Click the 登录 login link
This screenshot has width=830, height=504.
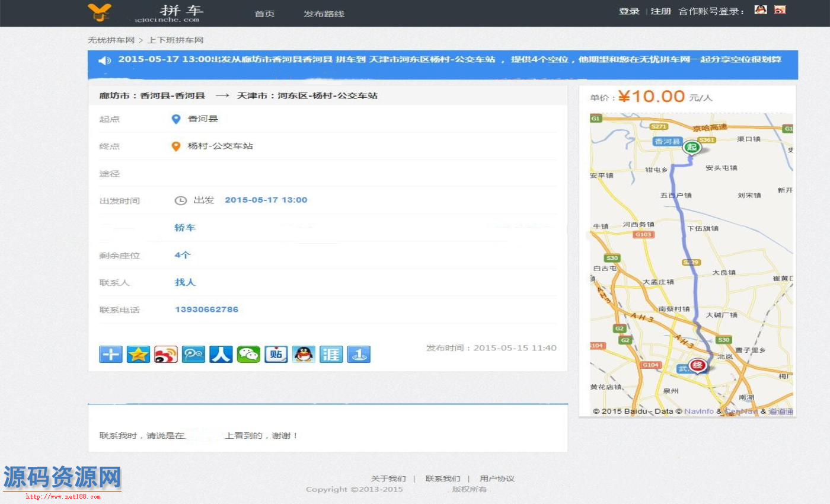[x=629, y=11]
